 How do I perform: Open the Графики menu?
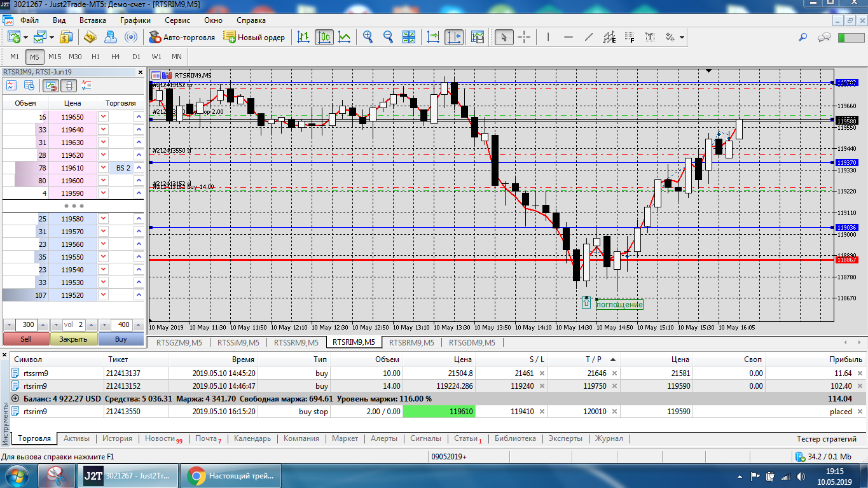[x=135, y=20]
